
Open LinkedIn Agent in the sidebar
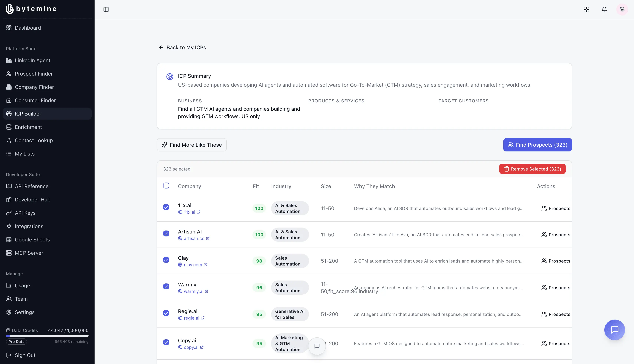32,61
